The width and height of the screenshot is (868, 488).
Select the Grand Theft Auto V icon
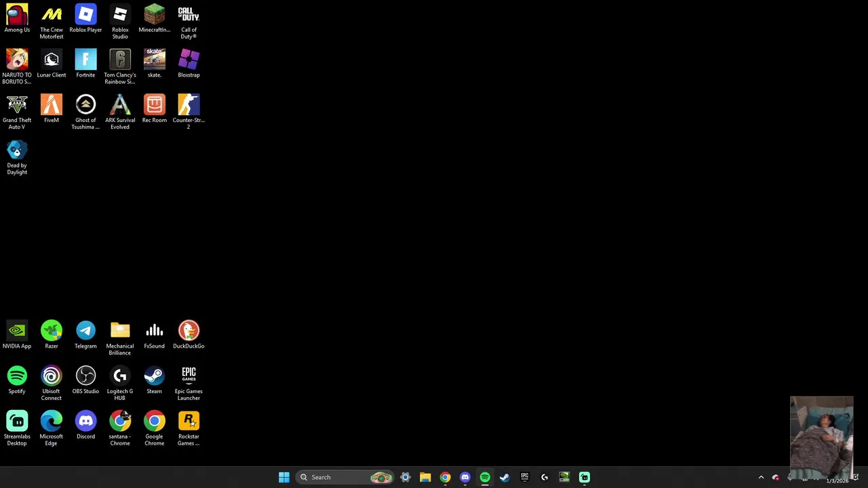[17, 112]
